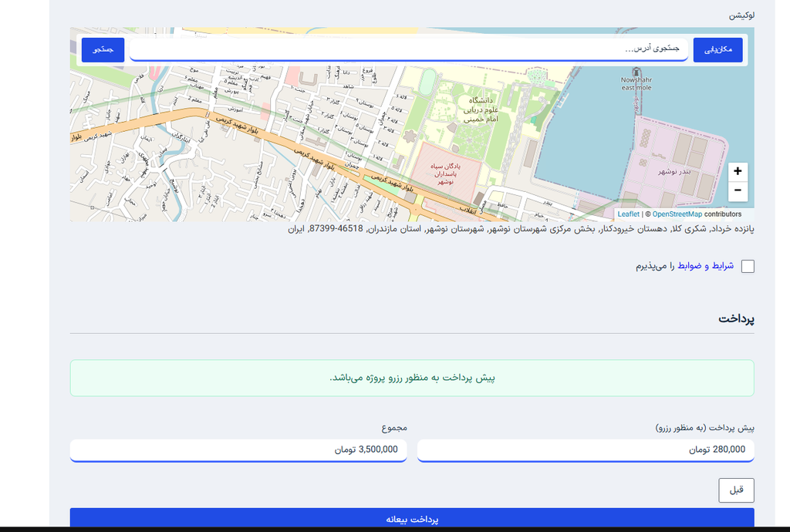Screen dimensions: 790x532
Task: Open the OpenStreetMap contributors link
Action: coord(677,214)
